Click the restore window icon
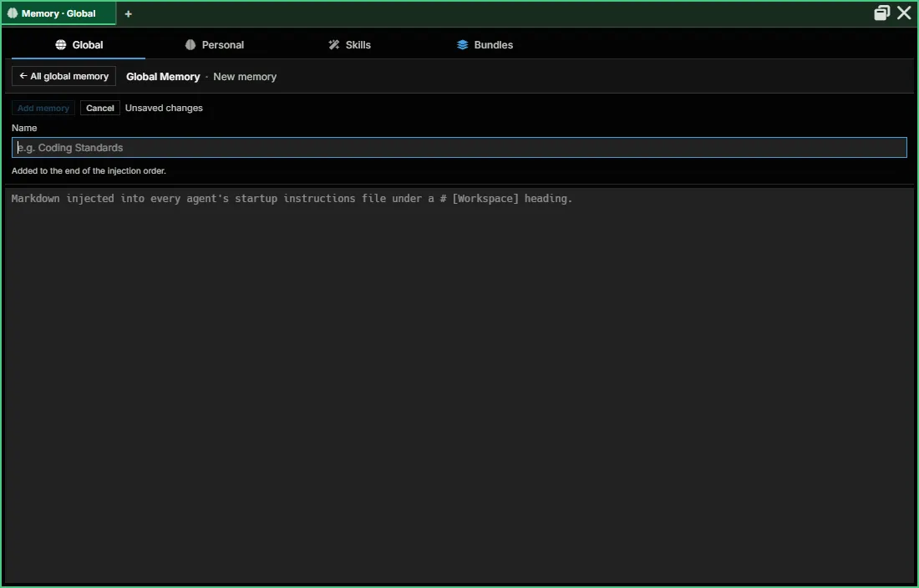Viewport: 919px width, 588px height. [881, 13]
